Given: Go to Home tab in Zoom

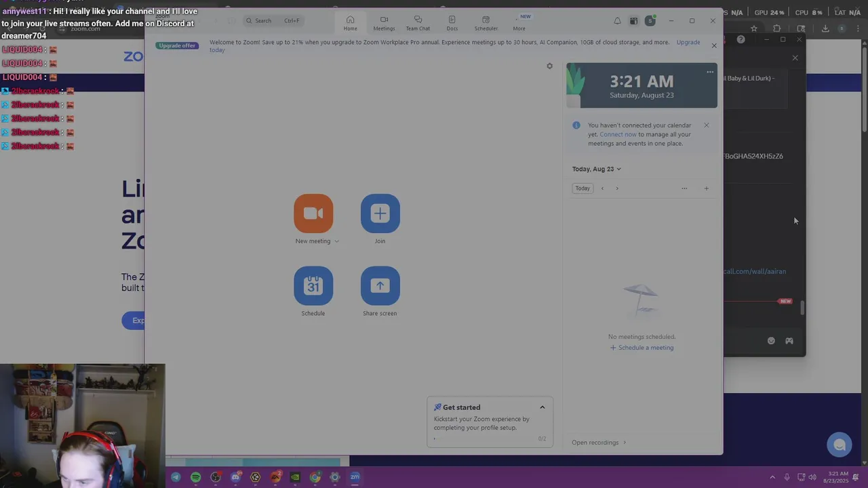Looking at the screenshot, I should 350,23.
